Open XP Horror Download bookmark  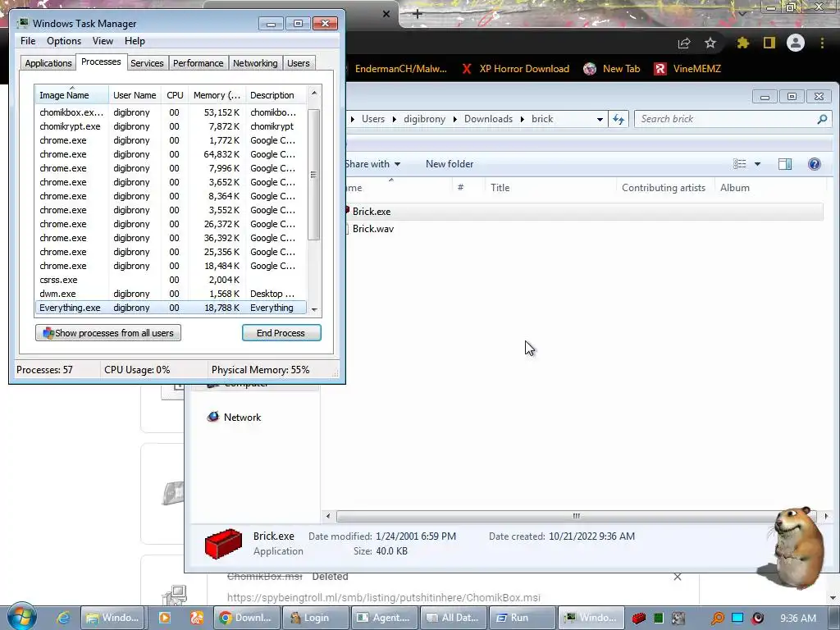pos(515,69)
